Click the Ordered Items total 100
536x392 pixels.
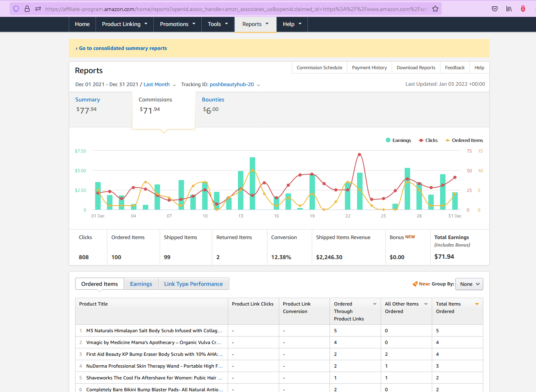click(x=116, y=257)
